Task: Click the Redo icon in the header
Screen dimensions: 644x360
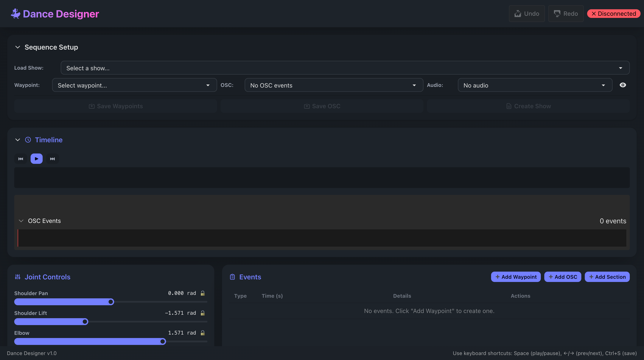Action: coord(557,14)
